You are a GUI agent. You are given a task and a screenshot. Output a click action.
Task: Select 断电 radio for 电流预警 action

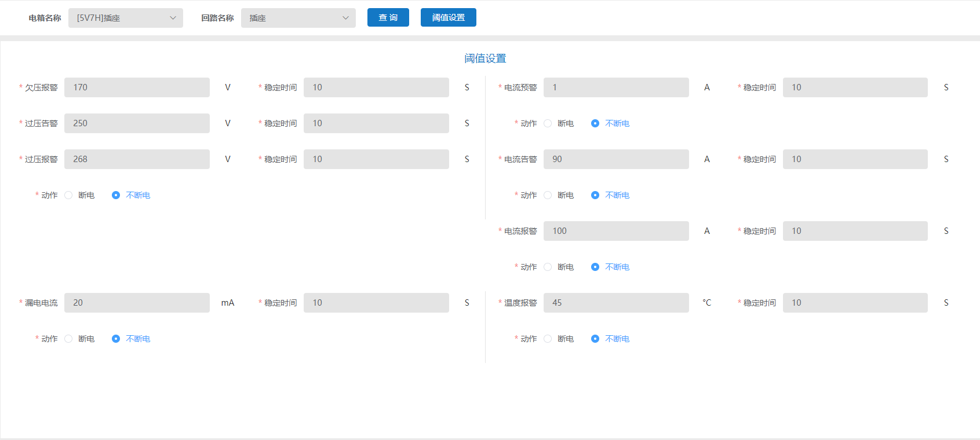(548, 123)
